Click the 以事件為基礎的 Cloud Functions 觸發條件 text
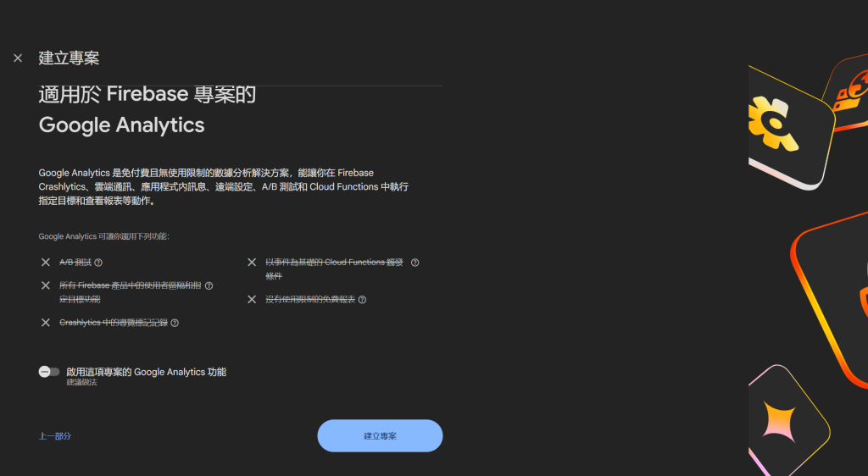The image size is (868, 476). [x=334, y=268]
